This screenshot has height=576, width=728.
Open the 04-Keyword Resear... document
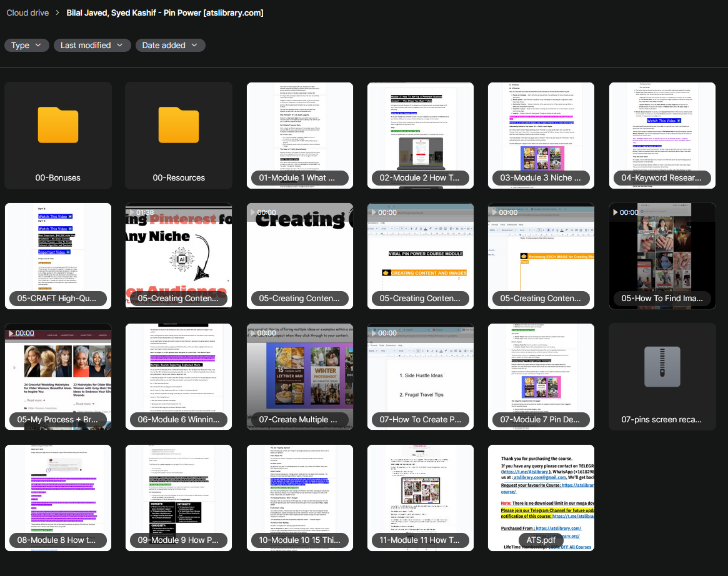662,136
